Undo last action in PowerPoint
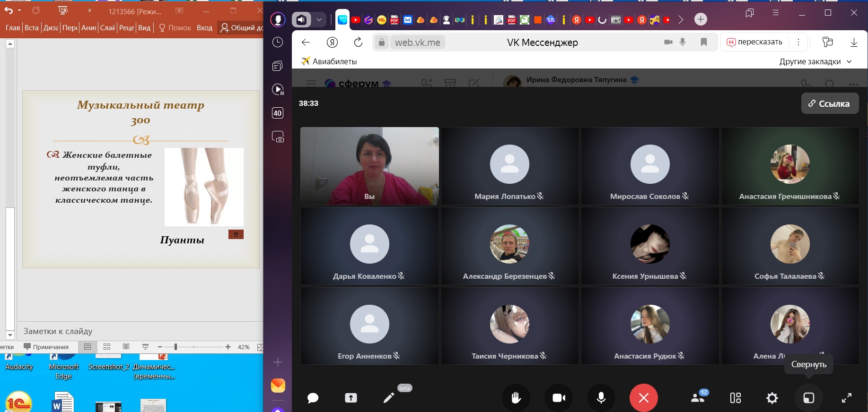The width and height of the screenshot is (868, 412). coord(8,10)
